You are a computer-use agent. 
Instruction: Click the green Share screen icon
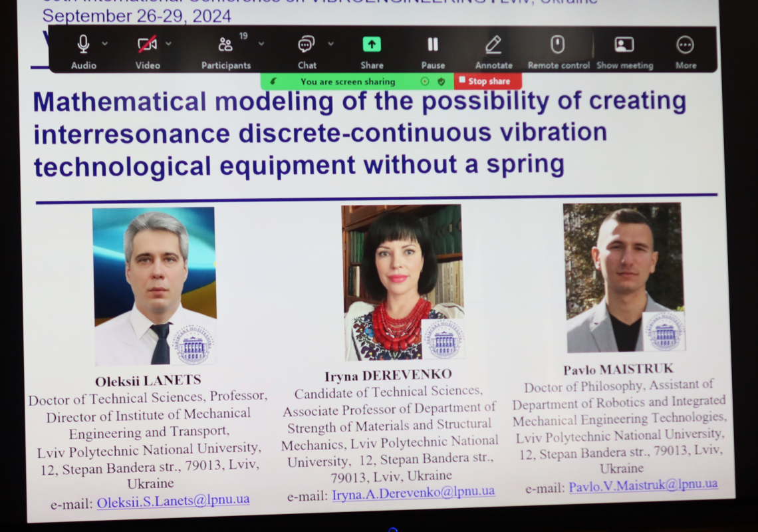372,45
